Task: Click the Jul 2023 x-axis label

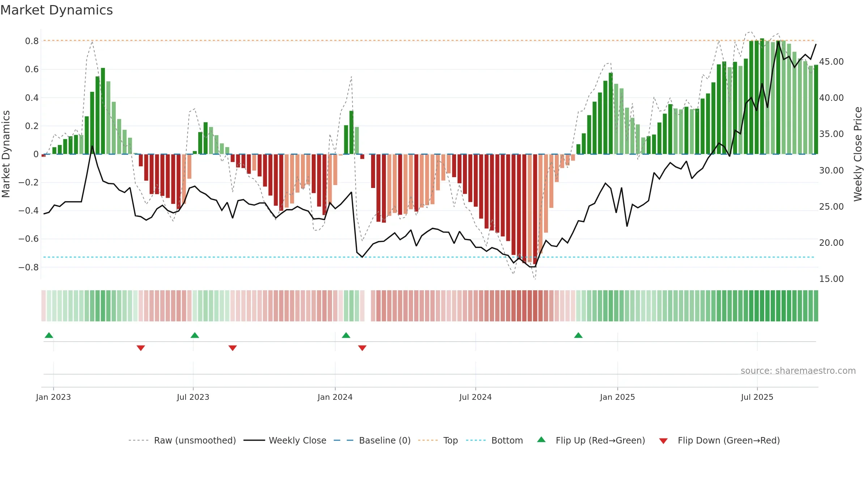Action: coord(193,397)
